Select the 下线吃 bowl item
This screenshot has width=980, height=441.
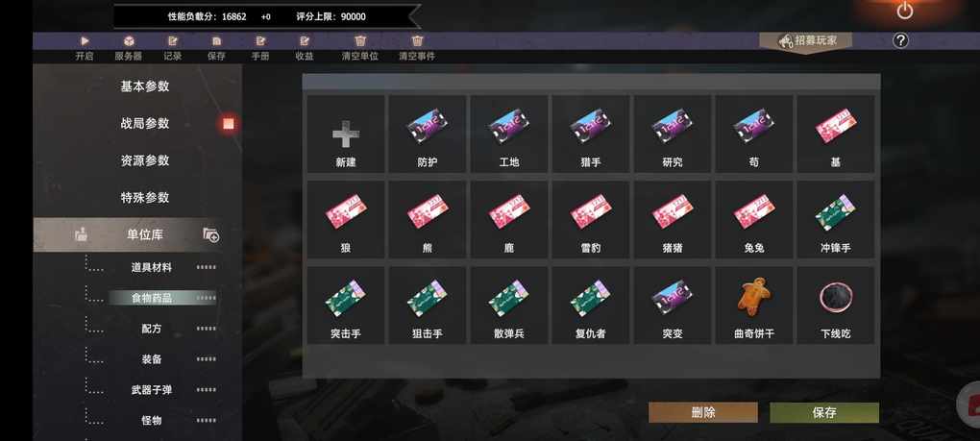tap(836, 306)
